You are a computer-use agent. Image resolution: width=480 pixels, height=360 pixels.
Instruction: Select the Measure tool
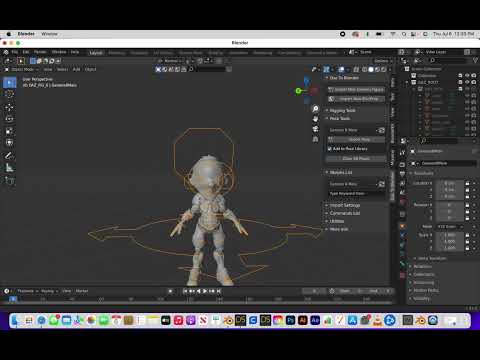tap(9, 167)
